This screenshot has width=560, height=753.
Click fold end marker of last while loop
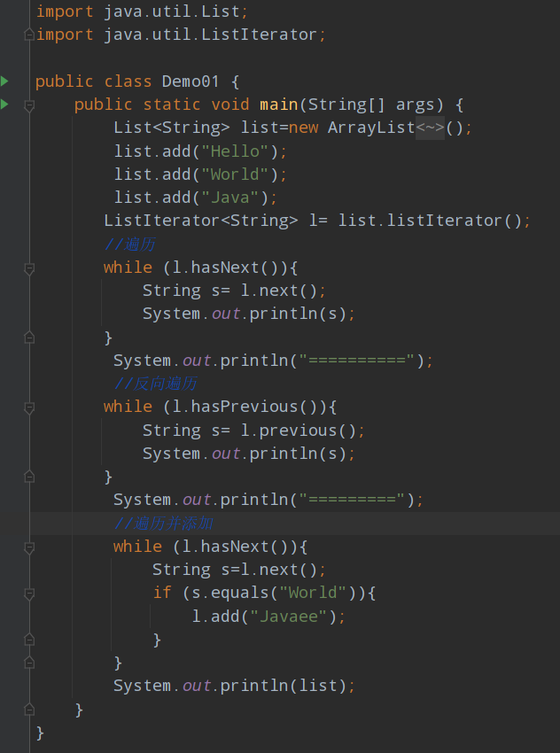coord(29,663)
